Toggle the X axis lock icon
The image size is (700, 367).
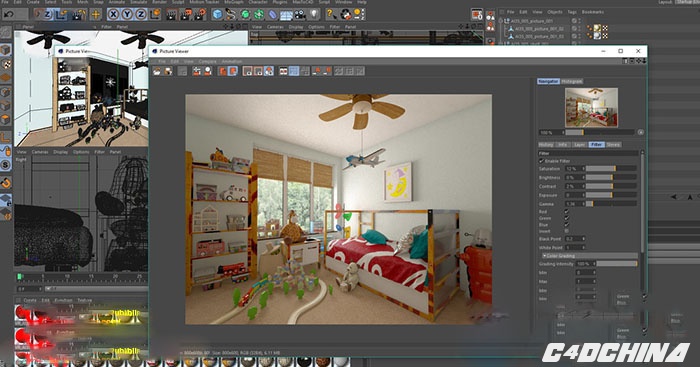click(113, 14)
